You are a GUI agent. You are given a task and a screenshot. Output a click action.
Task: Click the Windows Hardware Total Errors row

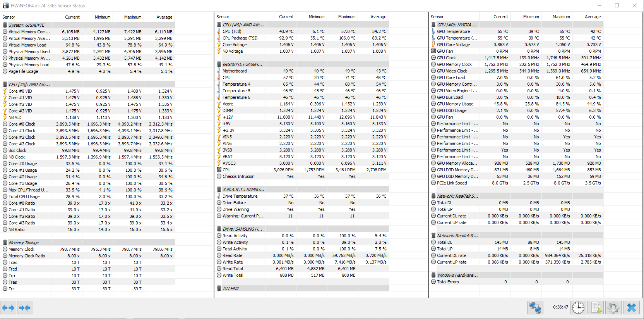pyautogui.click(x=448, y=282)
